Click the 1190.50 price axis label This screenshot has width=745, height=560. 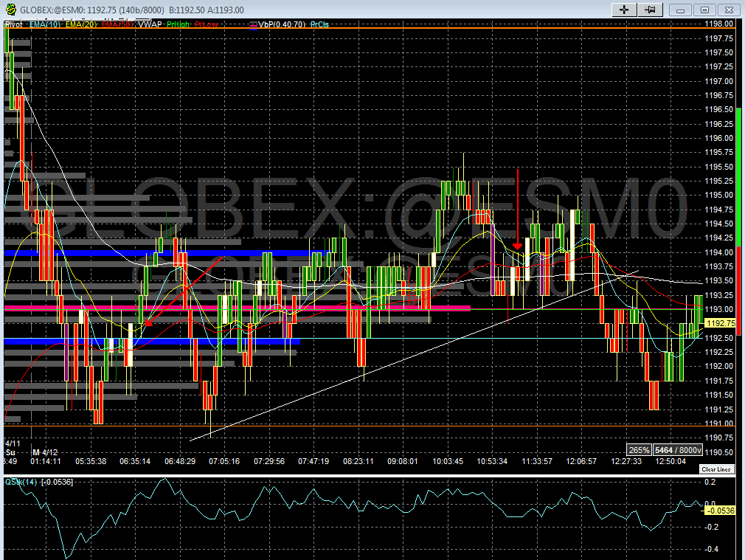(x=719, y=452)
